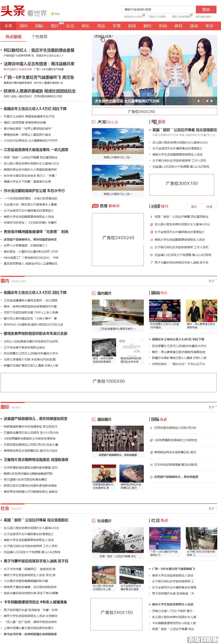The height and width of the screenshot is (644, 221).
Task: Click the image icon beside 大家都在看
Action: coord(94,122)
